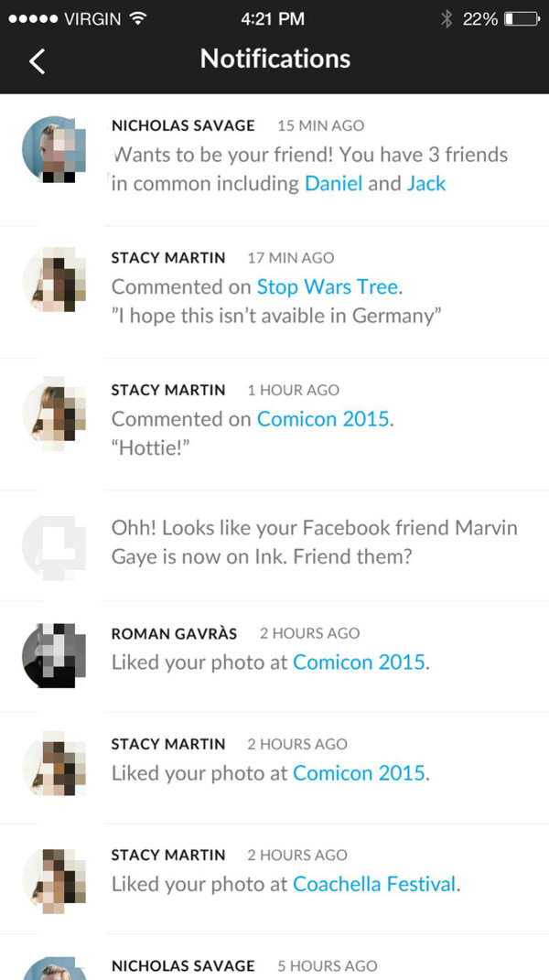Tap the Nicholas Savage name from 15 min ago
This screenshot has width=549, height=980.
pos(183,125)
